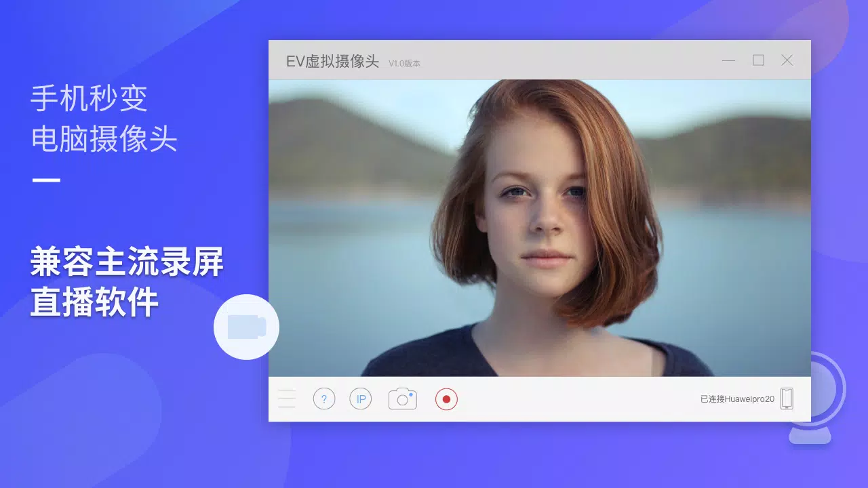Viewport: 868px width, 488px height.
Task: Open the IP settings icon
Action: pyautogui.click(x=361, y=399)
